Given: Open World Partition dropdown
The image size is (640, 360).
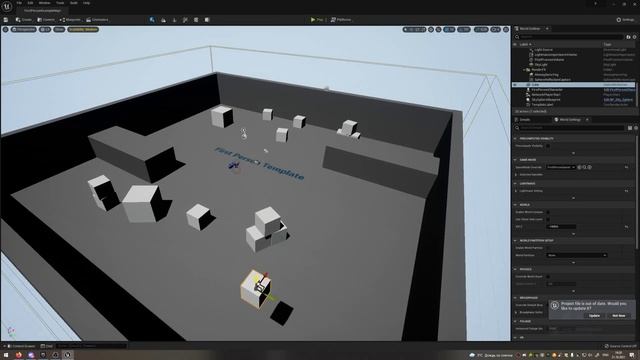Looking at the screenshot, I should coord(576,255).
